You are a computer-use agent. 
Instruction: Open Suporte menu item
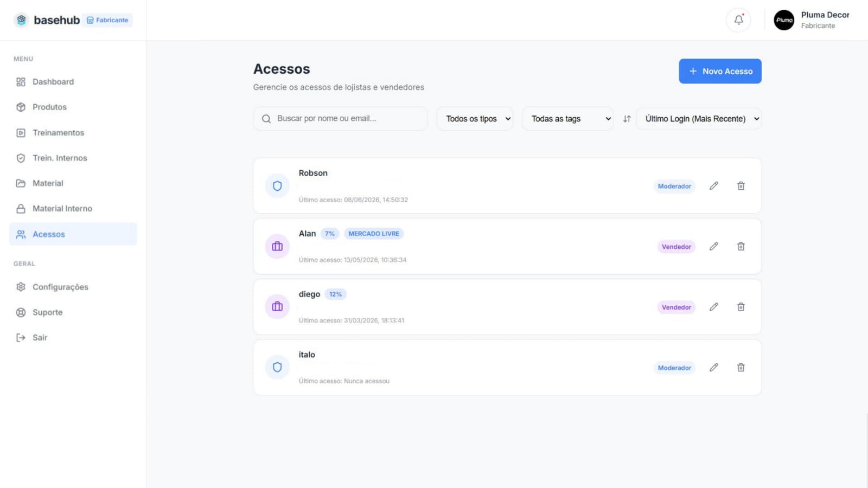click(73, 312)
